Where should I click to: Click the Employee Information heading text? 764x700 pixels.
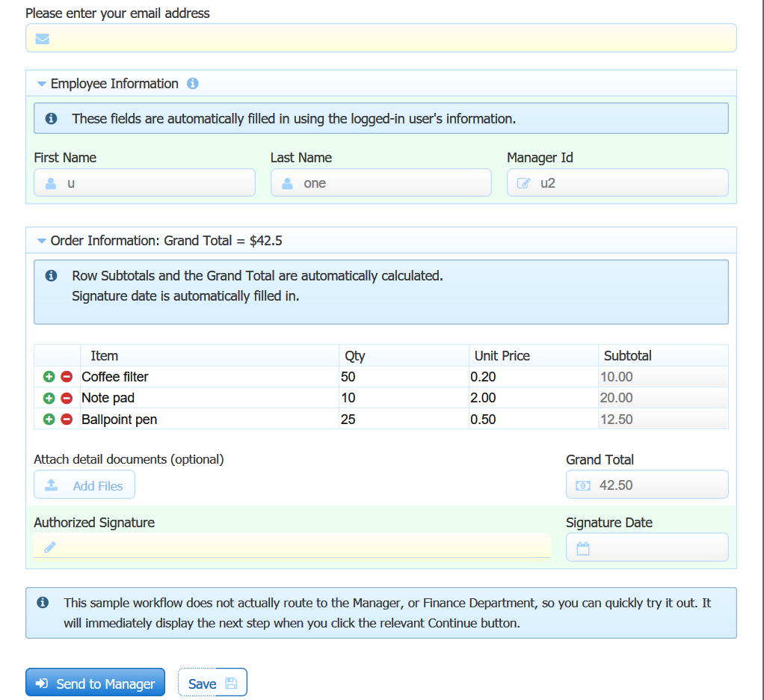click(x=114, y=84)
